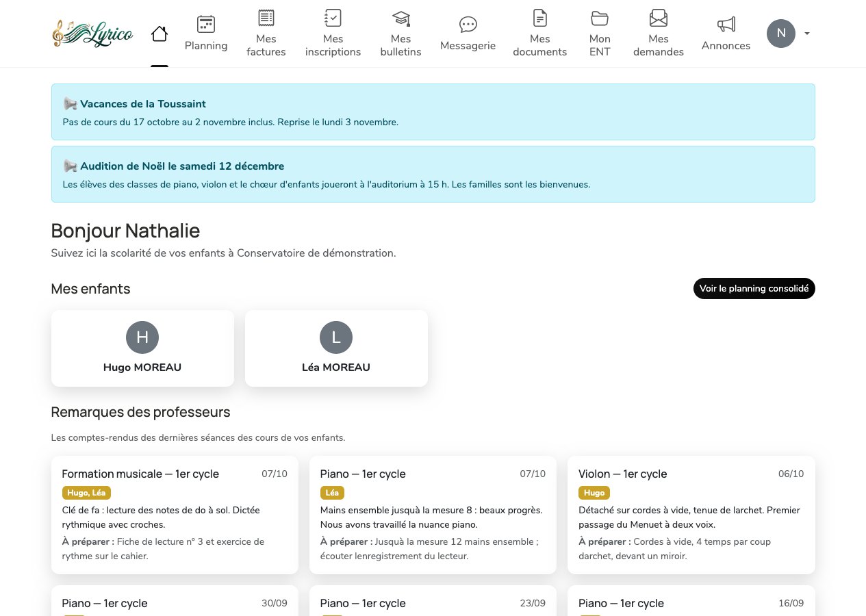Image resolution: width=866 pixels, height=616 pixels.
Task: Click the "Mains ensemble" remark text
Action: point(431,517)
